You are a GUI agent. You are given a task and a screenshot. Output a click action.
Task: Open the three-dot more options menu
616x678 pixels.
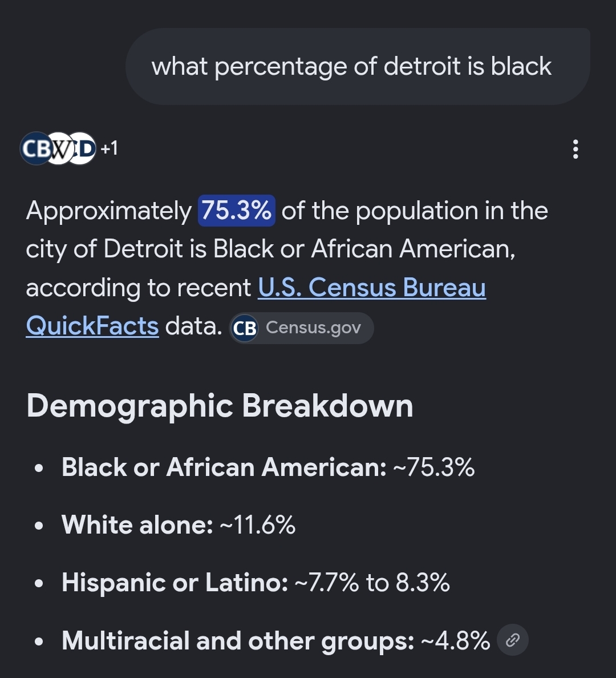[x=576, y=149]
